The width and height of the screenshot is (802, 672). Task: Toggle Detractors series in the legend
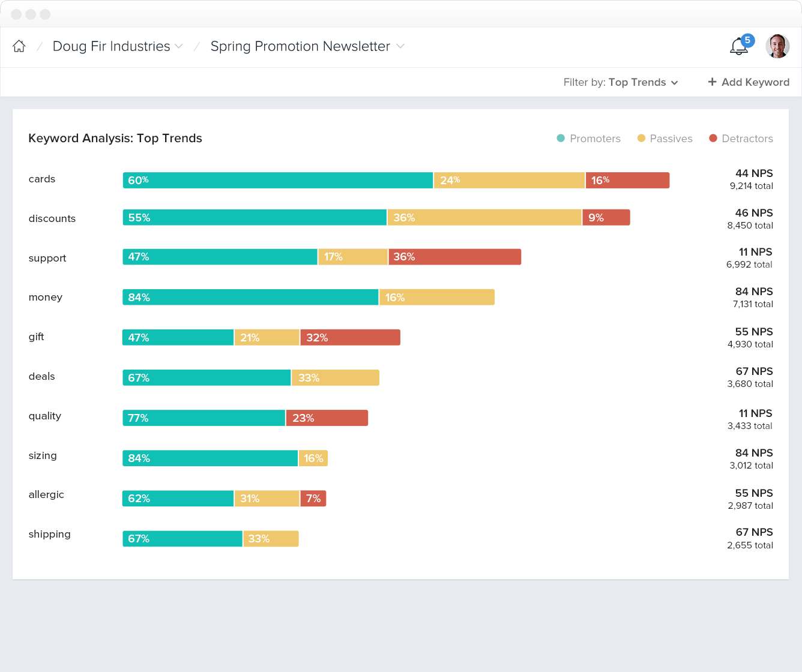741,139
